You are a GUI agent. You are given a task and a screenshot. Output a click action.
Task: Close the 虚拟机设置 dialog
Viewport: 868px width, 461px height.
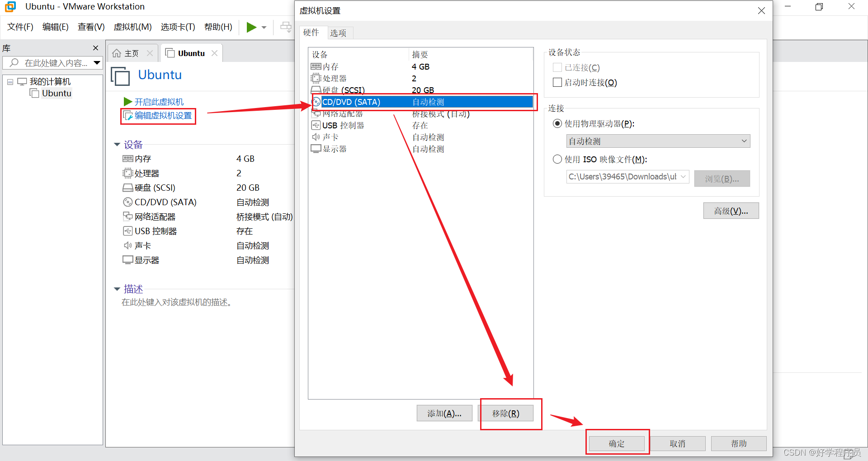pyautogui.click(x=761, y=10)
